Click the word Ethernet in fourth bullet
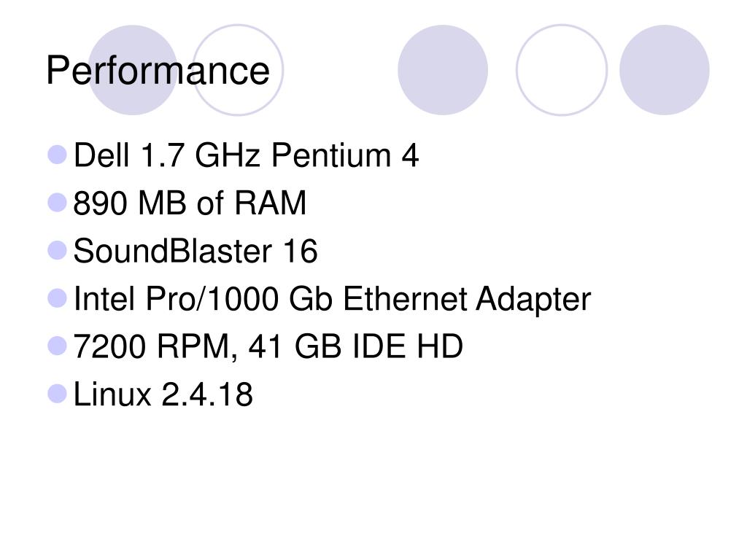The width and height of the screenshot is (747, 560). point(404,298)
